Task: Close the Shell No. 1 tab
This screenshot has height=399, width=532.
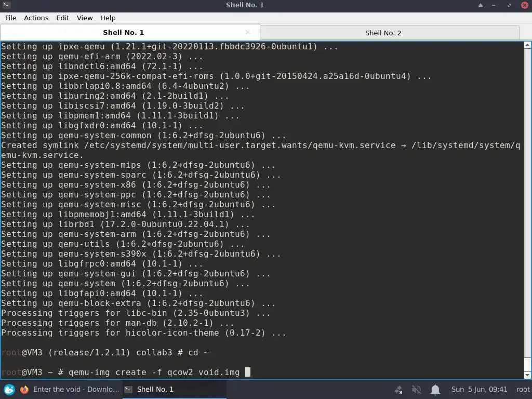Action: pyautogui.click(x=248, y=32)
